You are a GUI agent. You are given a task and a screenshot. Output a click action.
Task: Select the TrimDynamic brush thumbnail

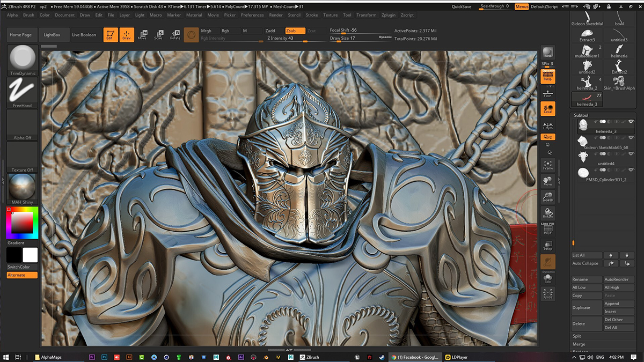tap(23, 57)
